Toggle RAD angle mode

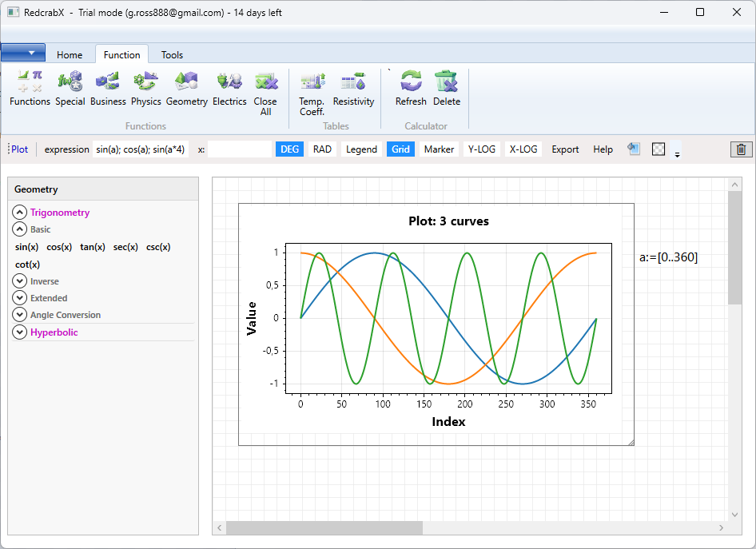(x=322, y=149)
